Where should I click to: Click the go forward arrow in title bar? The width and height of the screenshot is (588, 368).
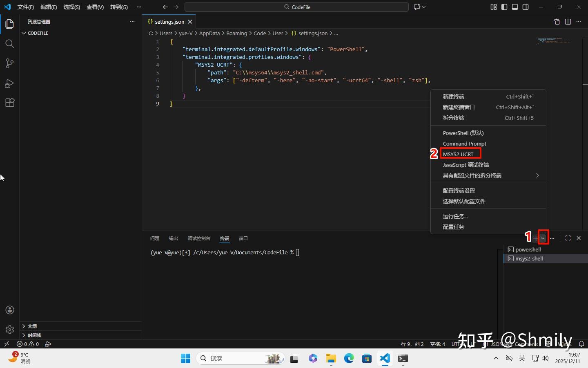[176, 7]
